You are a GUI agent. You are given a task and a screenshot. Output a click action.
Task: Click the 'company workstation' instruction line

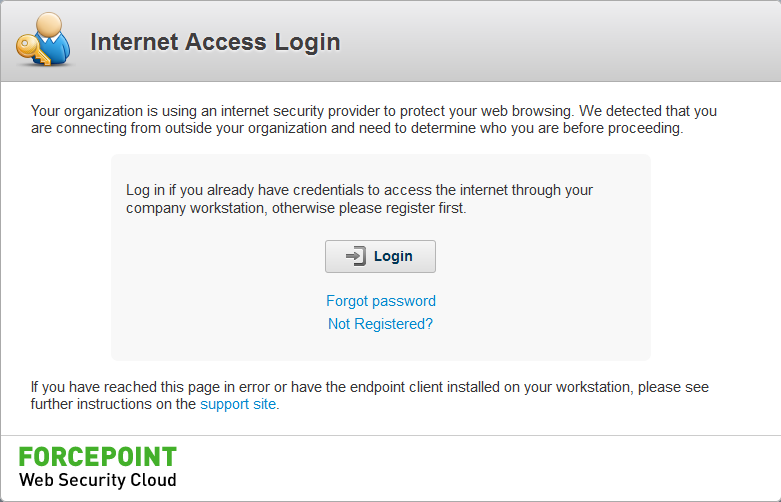tap(296, 208)
